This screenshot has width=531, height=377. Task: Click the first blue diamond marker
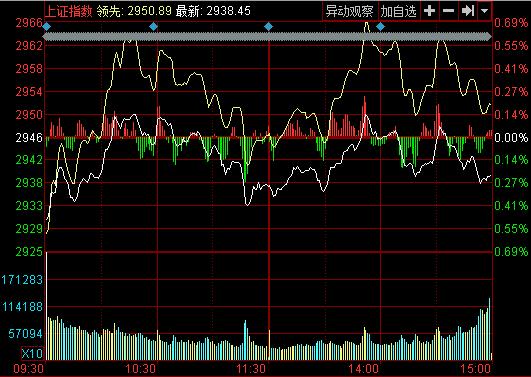(47, 26)
